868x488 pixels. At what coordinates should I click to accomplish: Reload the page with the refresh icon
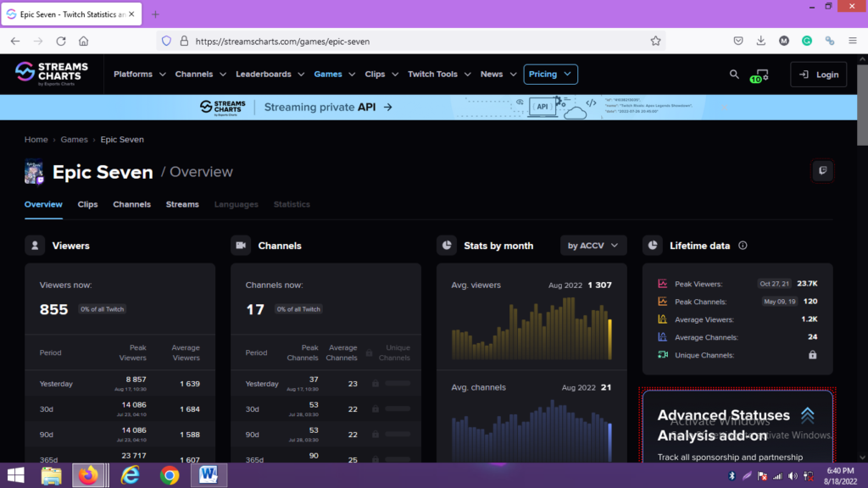[x=61, y=41]
